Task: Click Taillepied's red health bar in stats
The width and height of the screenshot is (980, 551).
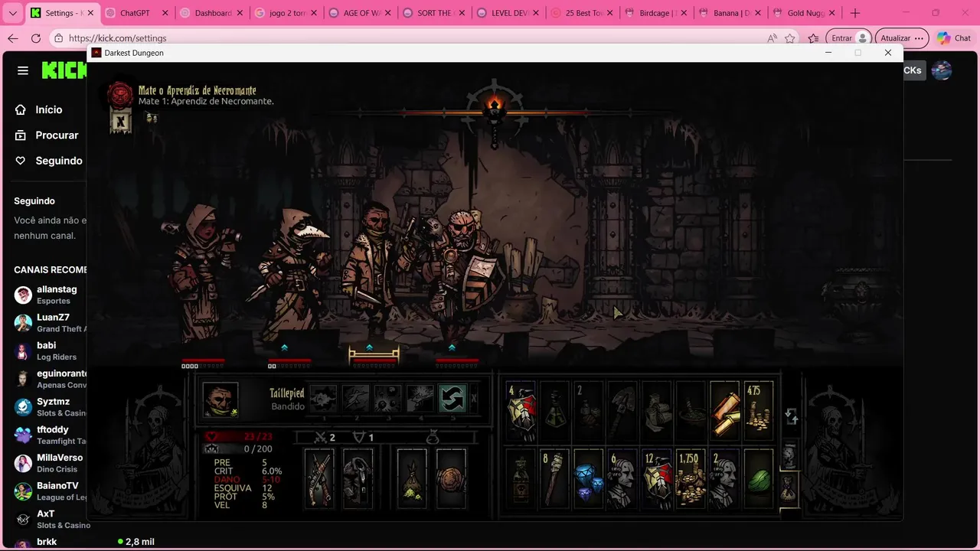Action: coord(238,436)
